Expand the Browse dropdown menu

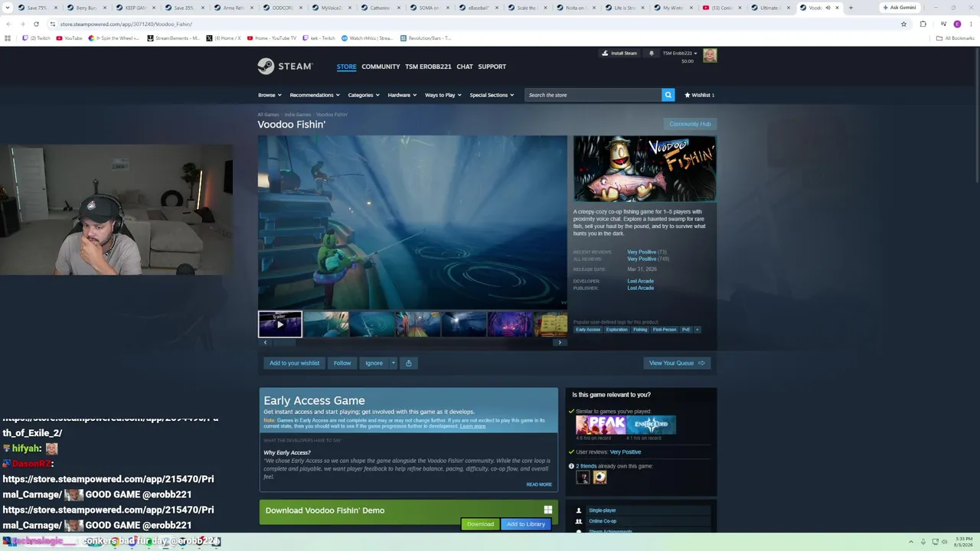coord(269,95)
